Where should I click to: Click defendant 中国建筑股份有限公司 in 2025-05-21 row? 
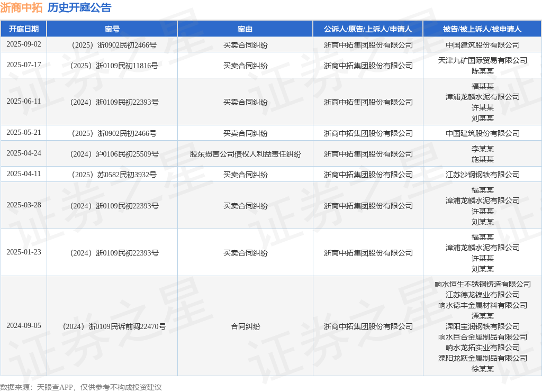coord(482,133)
